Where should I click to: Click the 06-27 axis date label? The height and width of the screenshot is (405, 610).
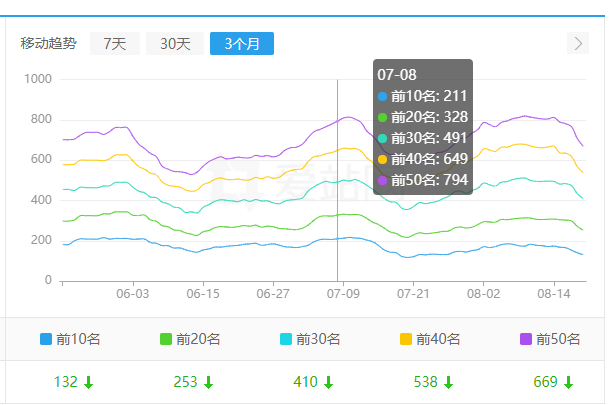coord(273,294)
